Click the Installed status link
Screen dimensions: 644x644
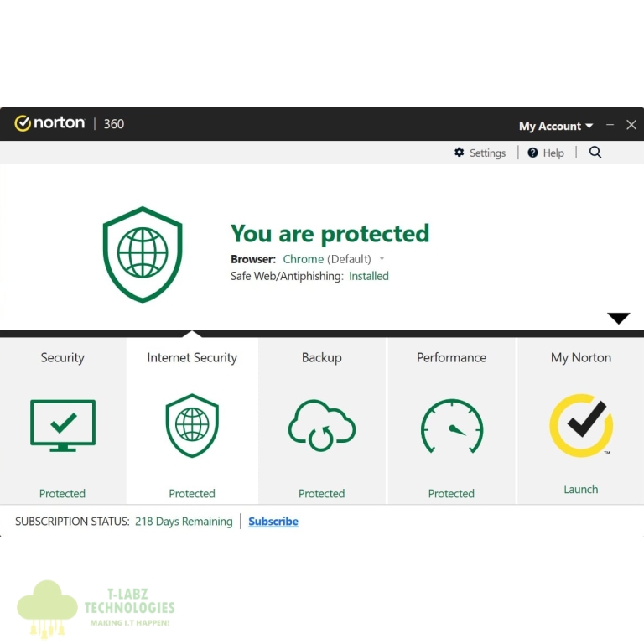[368, 276]
